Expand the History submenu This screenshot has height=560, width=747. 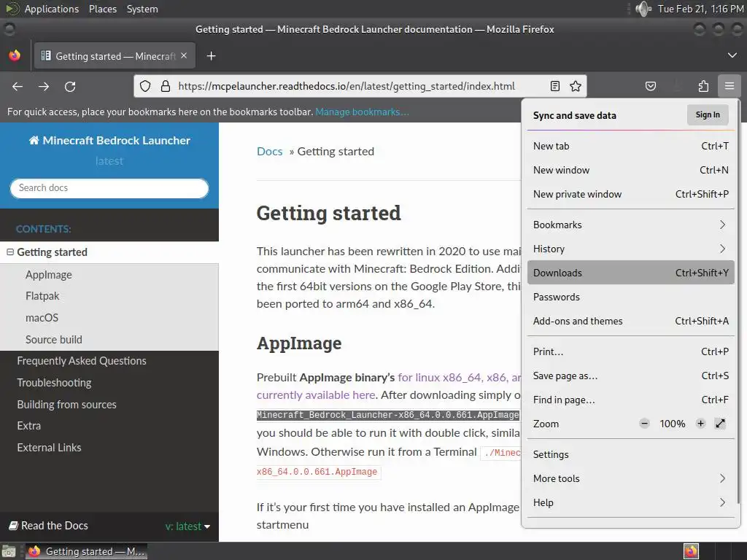point(631,249)
